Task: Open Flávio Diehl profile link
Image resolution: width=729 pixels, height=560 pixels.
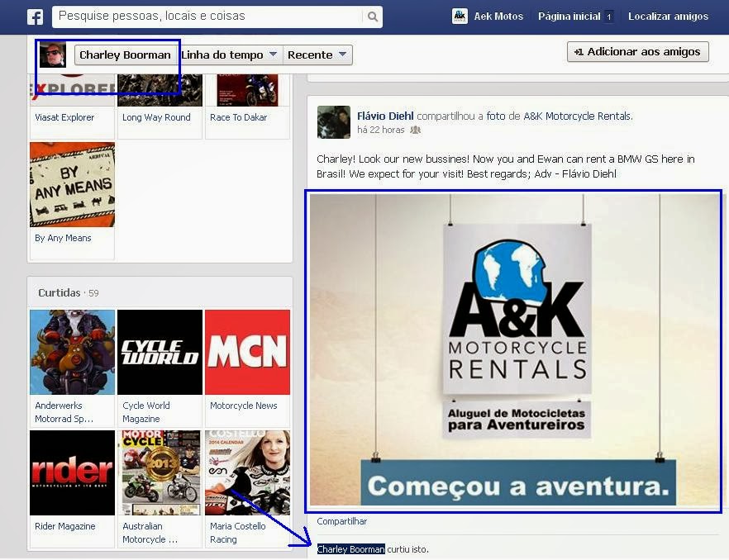Action: 385,116
